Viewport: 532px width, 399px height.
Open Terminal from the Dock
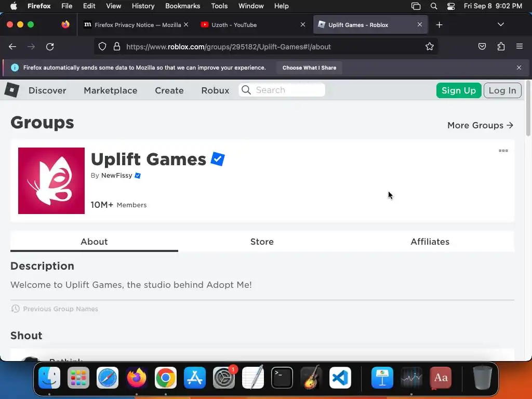click(282, 378)
